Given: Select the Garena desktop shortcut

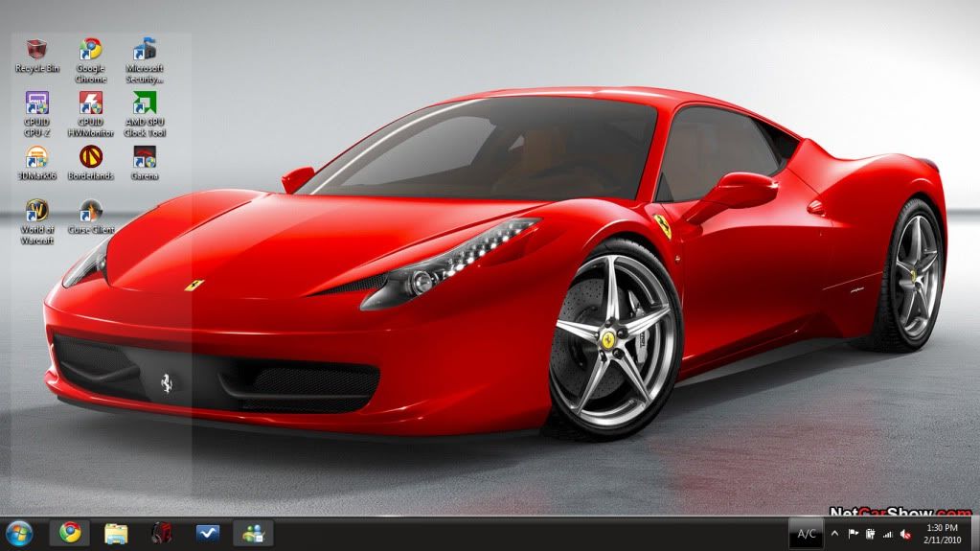Looking at the screenshot, I should pyautogui.click(x=145, y=163).
